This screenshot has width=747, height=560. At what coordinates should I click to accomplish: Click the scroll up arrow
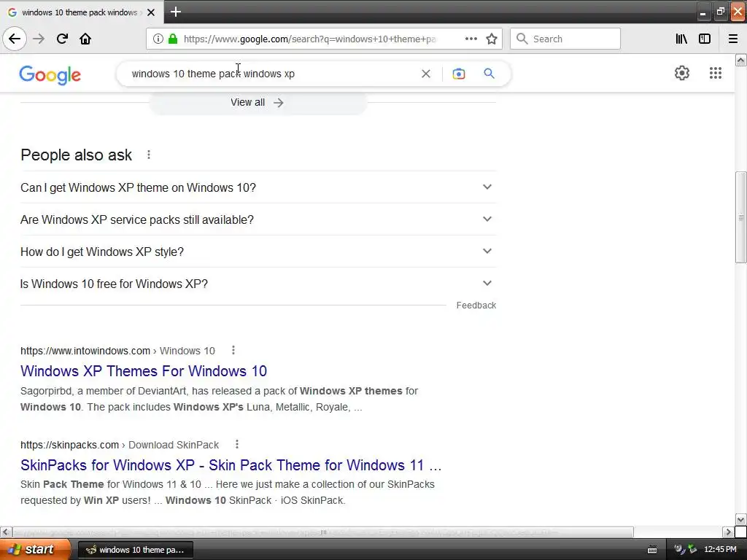(741, 60)
